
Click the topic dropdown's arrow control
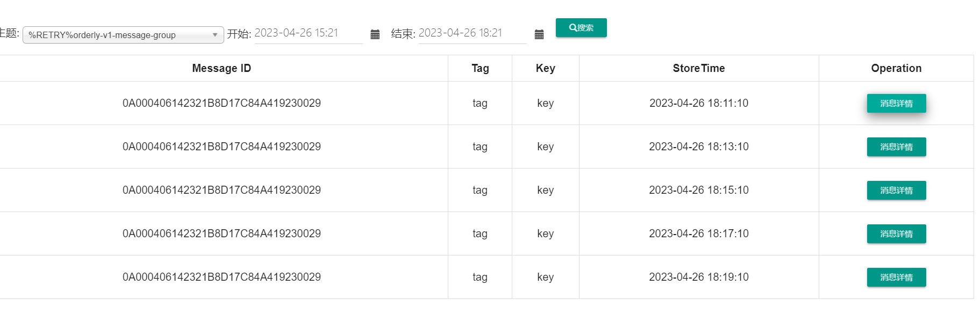[216, 34]
